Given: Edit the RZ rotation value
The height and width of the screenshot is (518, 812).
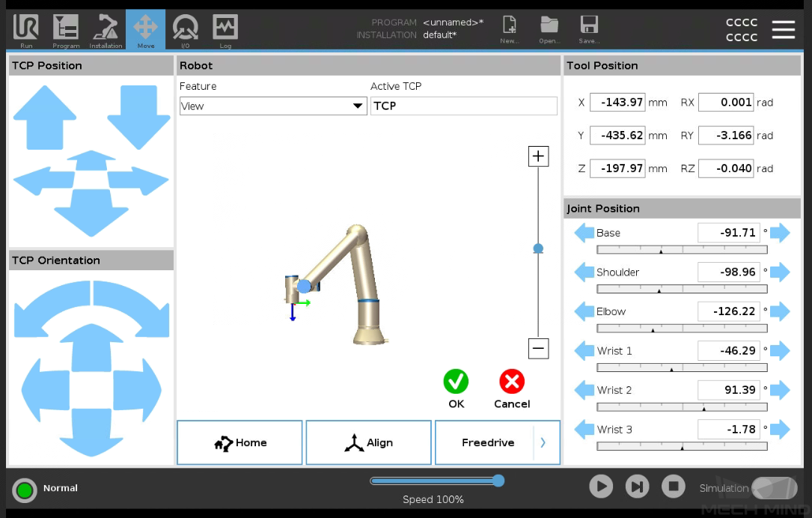Looking at the screenshot, I should [x=726, y=168].
